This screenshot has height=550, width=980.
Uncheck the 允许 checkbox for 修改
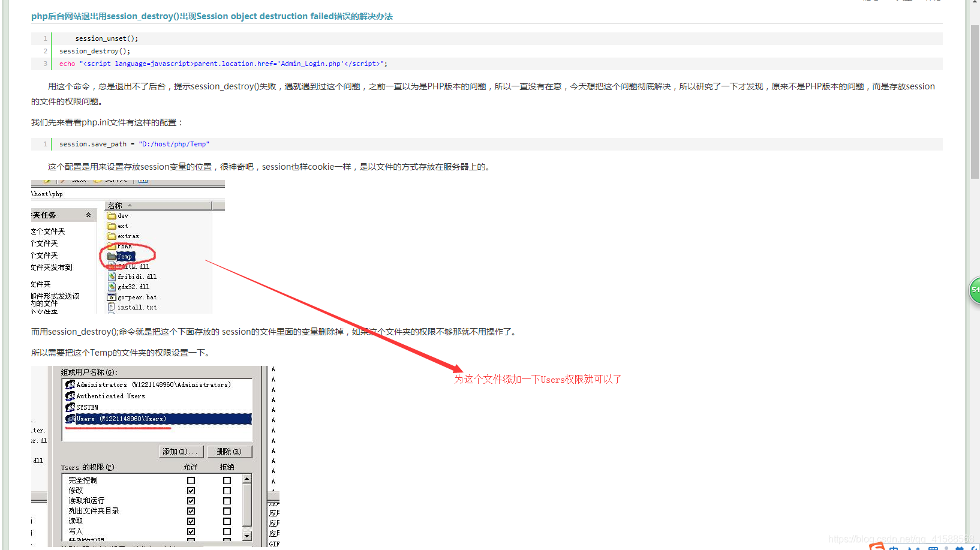(191, 490)
